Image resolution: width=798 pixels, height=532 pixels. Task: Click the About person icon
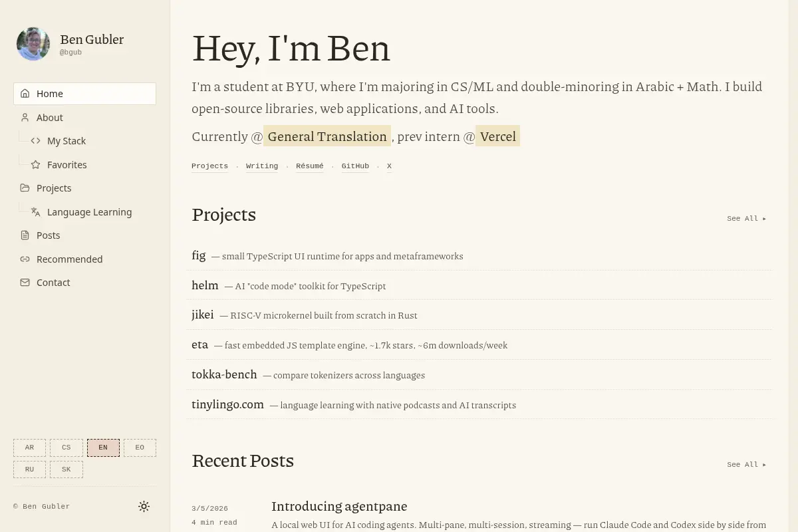[25, 117]
